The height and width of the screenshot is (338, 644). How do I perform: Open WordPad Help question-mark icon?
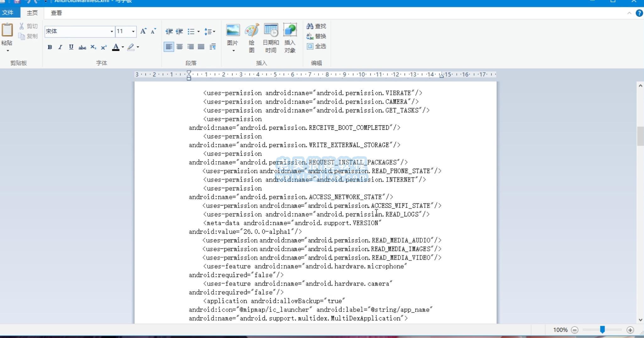[639, 13]
